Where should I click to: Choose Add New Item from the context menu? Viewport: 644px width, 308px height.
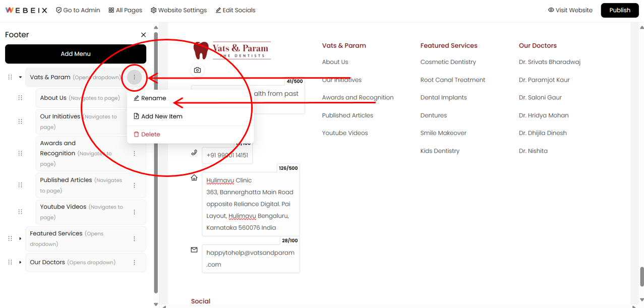click(190, 116)
